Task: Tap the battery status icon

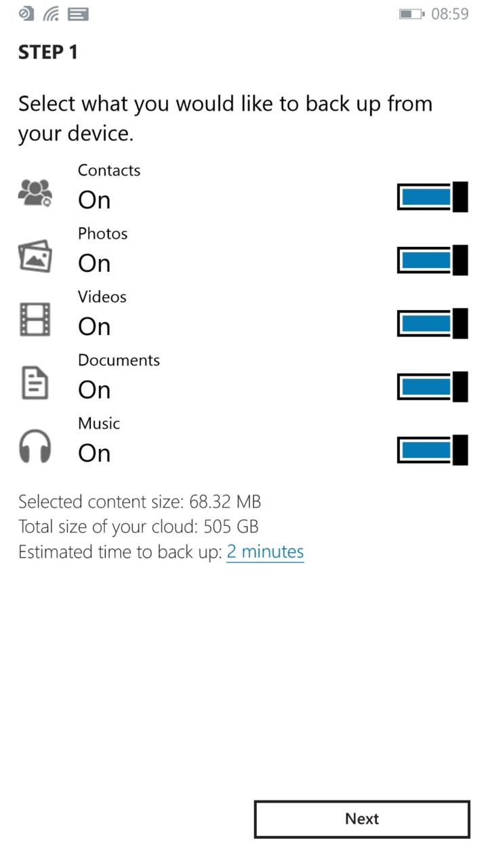Action: (411, 14)
